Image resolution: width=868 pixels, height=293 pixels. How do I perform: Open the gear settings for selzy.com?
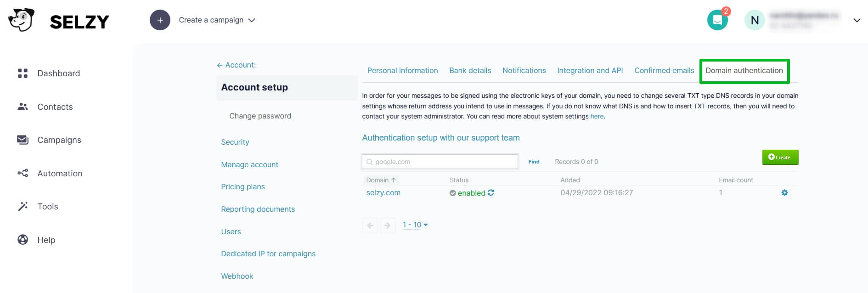point(784,193)
